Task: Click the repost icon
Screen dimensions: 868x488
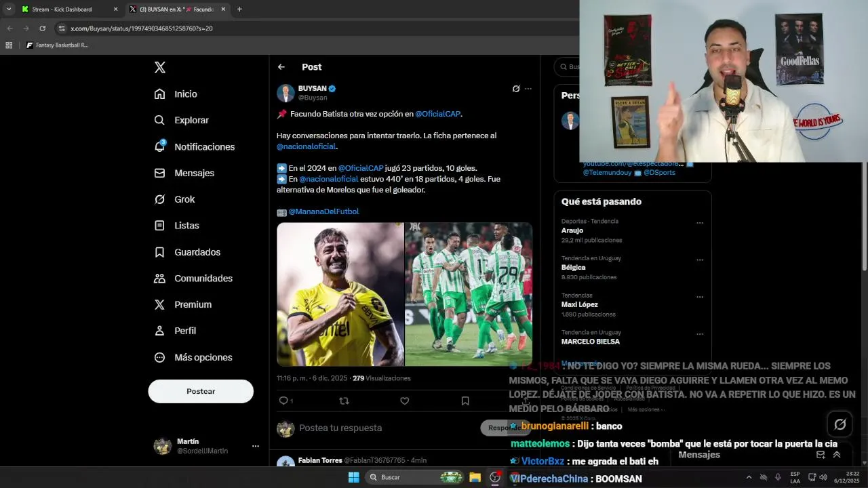Action: click(x=344, y=401)
